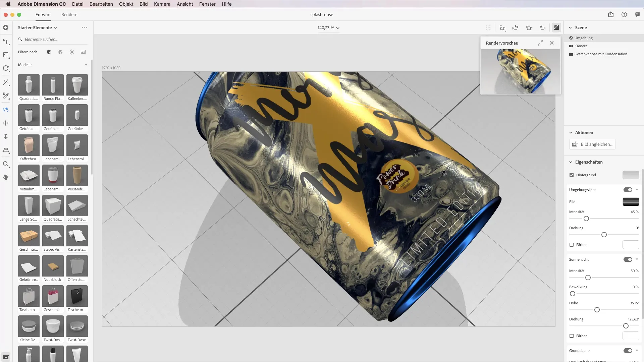Image resolution: width=644 pixels, height=362 pixels.
Task: Open the 140,73 % zoom dropdown
Action: pyautogui.click(x=328, y=28)
